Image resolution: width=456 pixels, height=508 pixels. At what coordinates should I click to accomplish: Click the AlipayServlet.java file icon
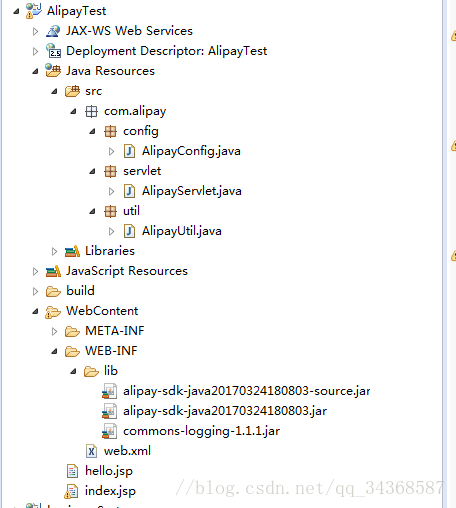pyautogui.click(x=129, y=191)
